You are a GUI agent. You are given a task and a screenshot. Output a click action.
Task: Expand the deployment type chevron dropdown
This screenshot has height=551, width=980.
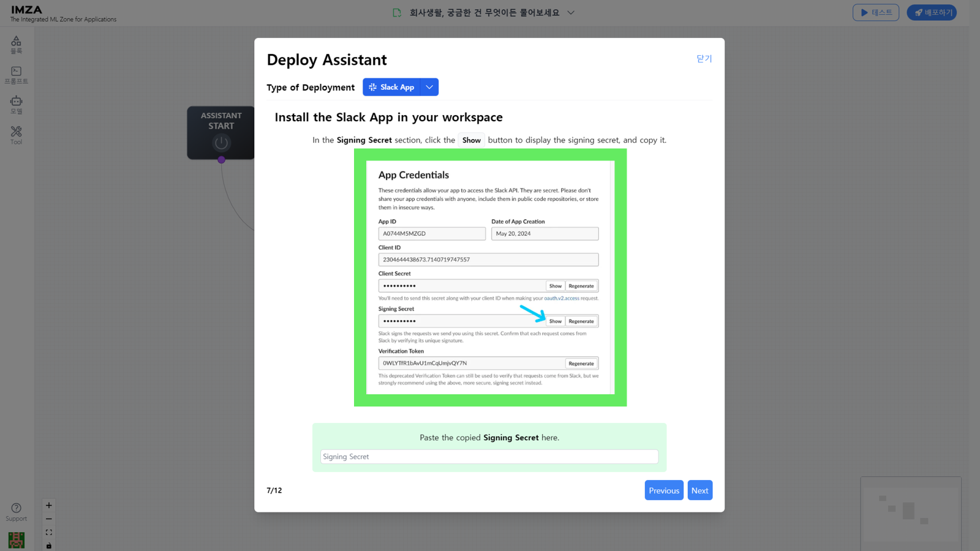(x=429, y=87)
